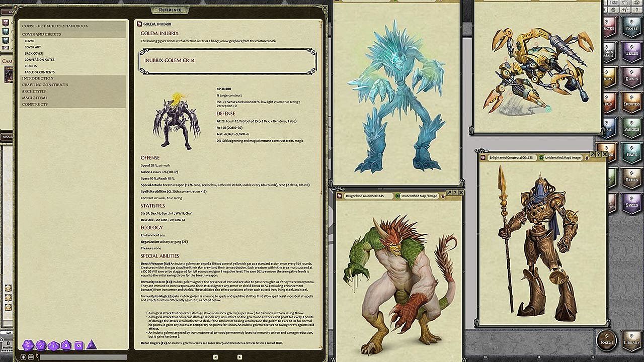Open the Story sidebar button
This screenshot has width=644, height=362.
[x=609, y=77]
